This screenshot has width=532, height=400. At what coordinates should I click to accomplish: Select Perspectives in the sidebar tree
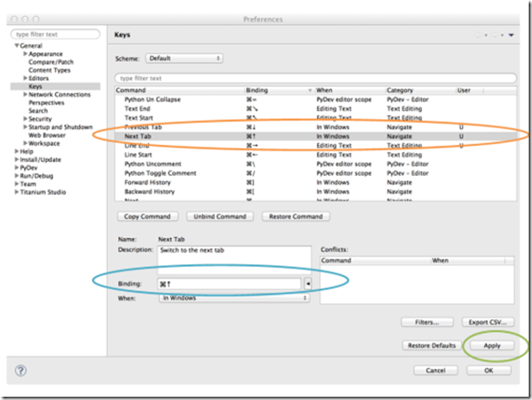coord(46,103)
